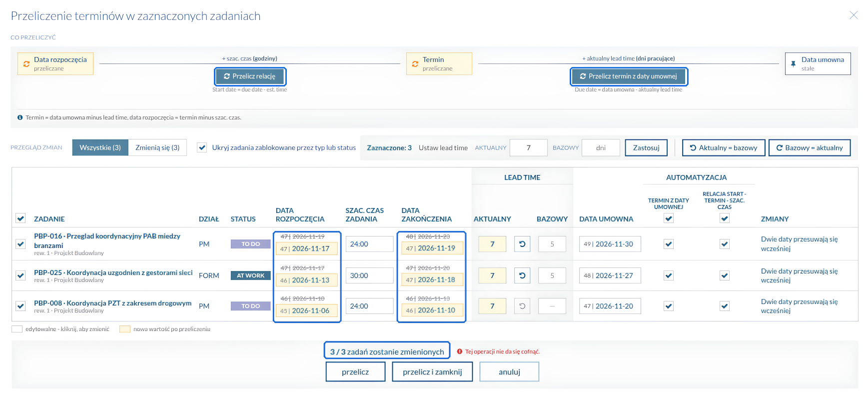868x395 pixels.
Task: Open task PBP-025 Koordynacja uzgodnien link
Action: coord(113,272)
